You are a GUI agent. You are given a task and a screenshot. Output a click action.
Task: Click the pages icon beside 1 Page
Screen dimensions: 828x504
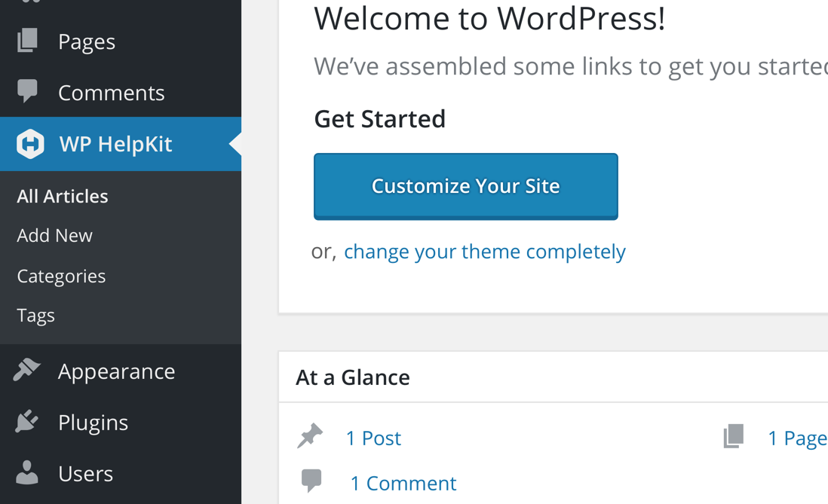734,436
